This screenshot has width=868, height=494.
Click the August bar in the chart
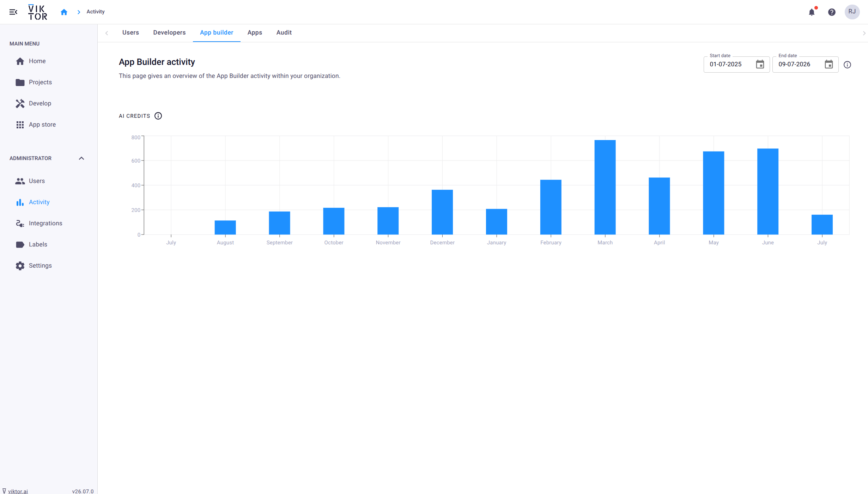click(x=225, y=227)
